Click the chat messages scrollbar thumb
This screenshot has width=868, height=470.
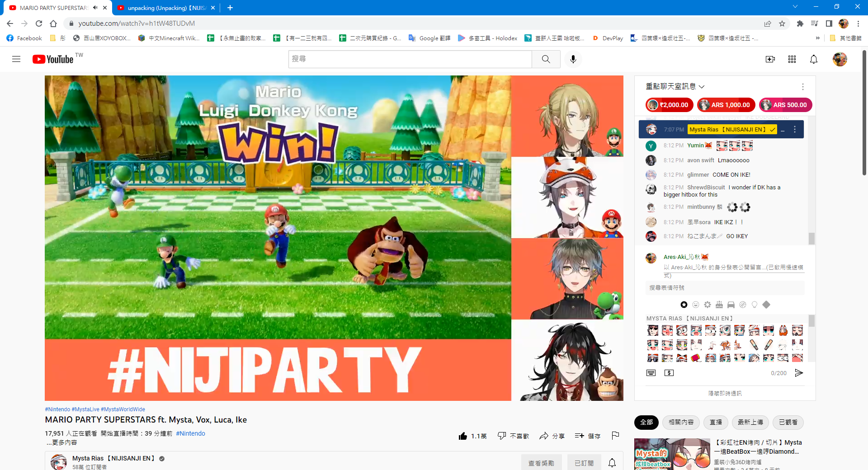click(811, 239)
